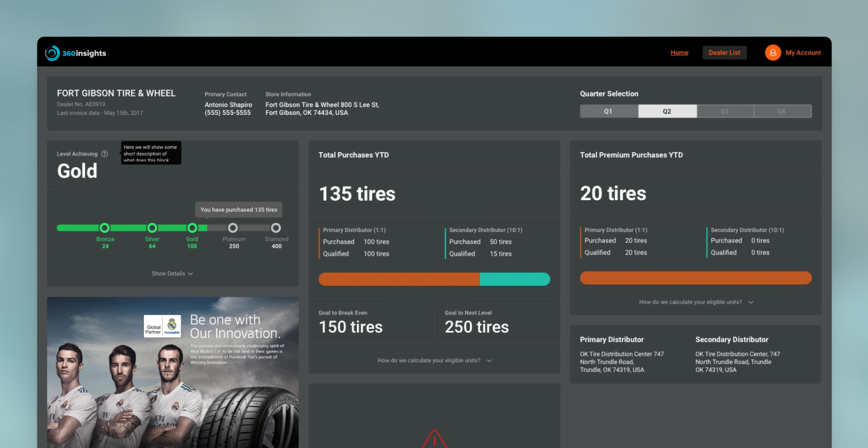Expand eligible units explanation under Premium Purchases
Image resolution: width=868 pixels, height=448 pixels.
pos(696,302)
